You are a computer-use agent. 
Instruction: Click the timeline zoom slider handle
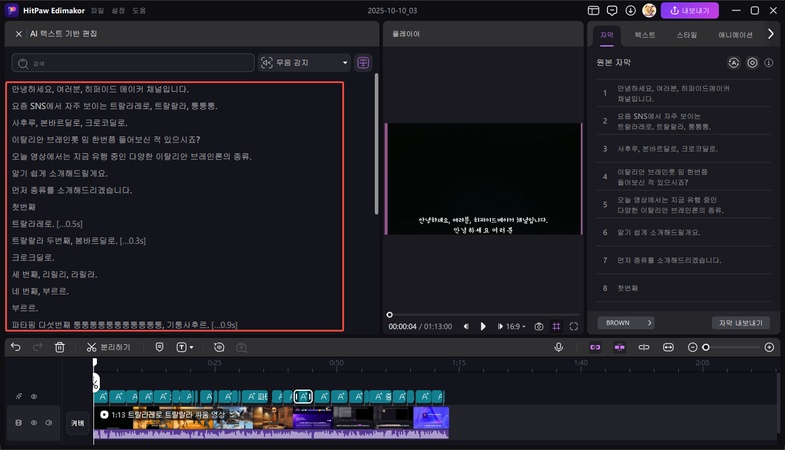[x=706, y=347]
